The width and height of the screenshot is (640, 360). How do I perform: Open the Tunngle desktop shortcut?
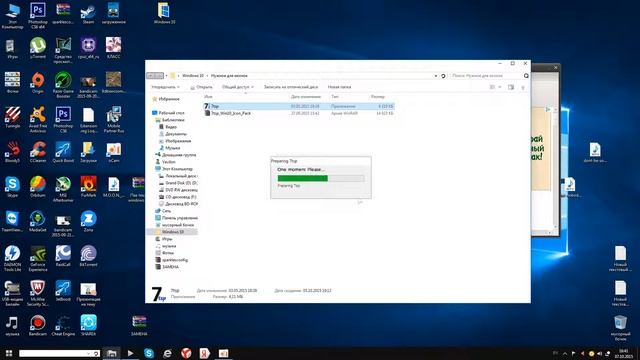click(x=12, y=118)
